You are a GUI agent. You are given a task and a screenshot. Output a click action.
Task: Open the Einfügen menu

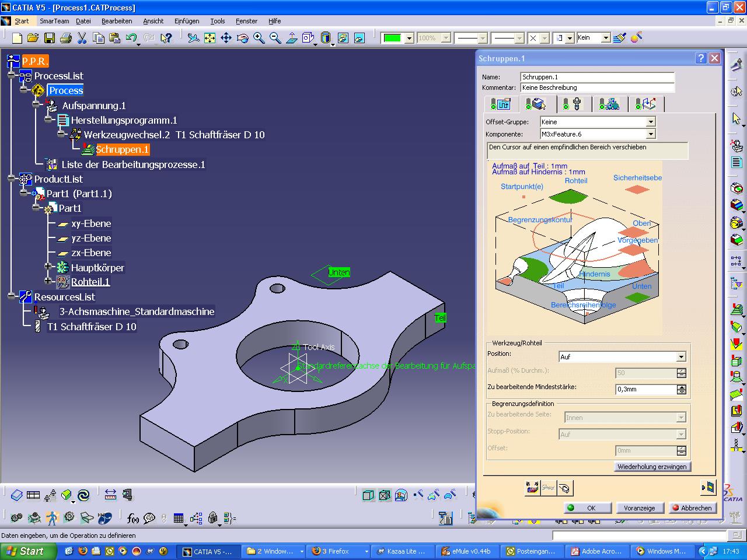coord(187,21)
